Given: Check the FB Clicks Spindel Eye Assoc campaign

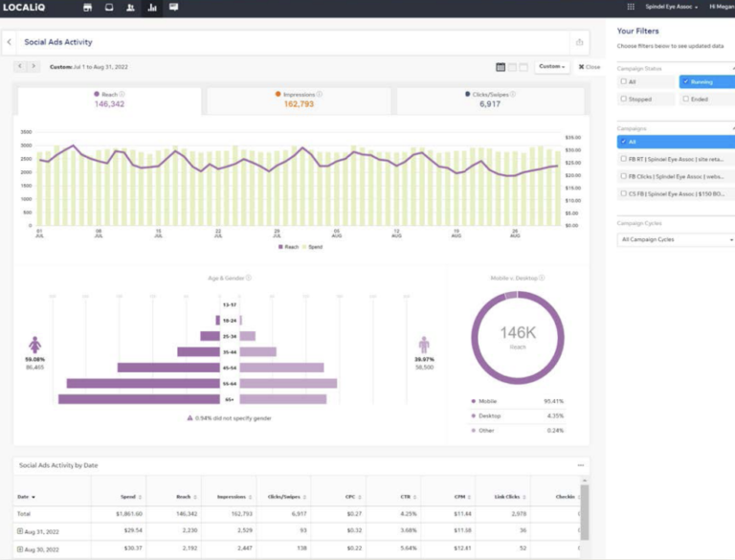Looking at the screenshot, I should click(x=624, y=176).
